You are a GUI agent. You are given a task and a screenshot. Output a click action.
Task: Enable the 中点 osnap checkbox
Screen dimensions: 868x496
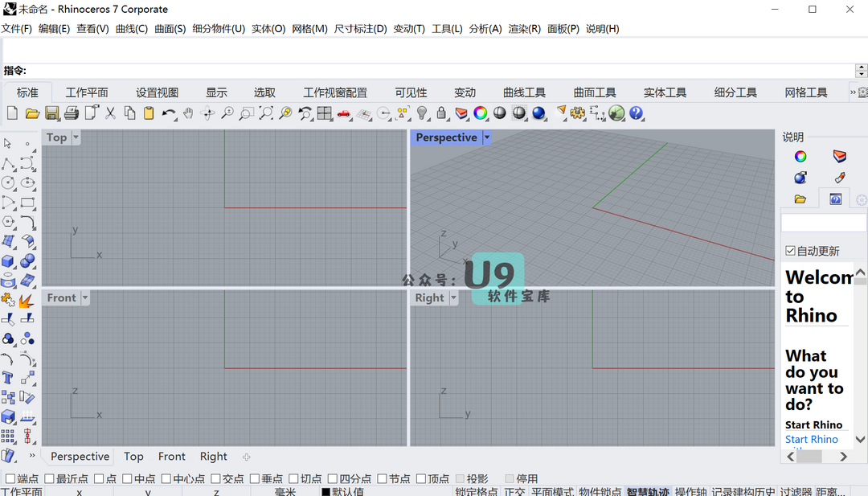[x=127, y=478]
